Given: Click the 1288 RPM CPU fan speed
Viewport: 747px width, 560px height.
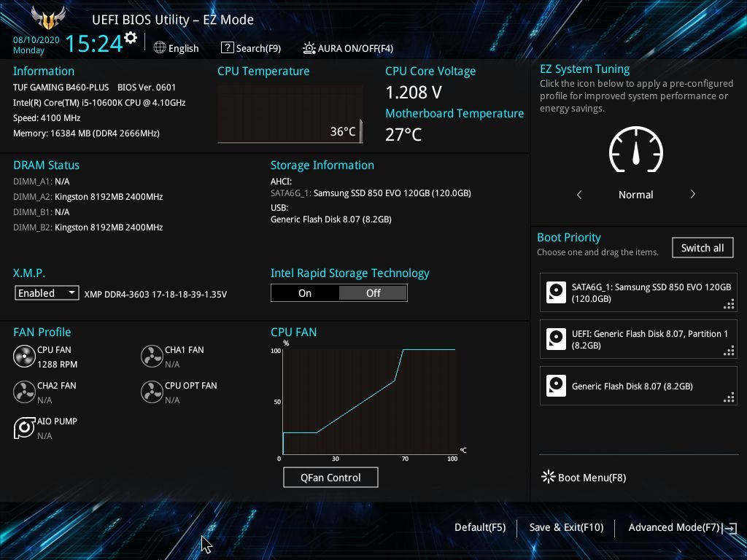Looking at the screenshot, I should pyautogui.click(x=57, y=365).
